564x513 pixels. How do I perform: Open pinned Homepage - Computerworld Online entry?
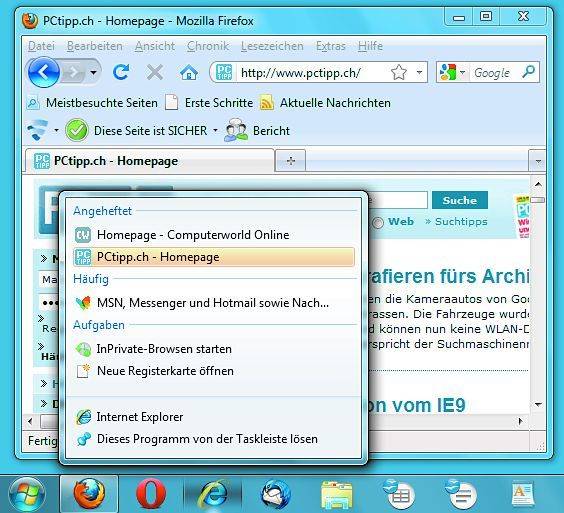point(214,235)
